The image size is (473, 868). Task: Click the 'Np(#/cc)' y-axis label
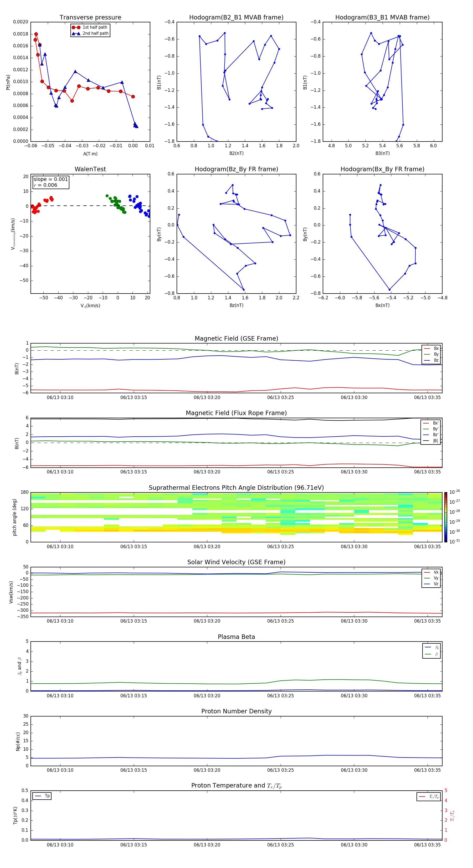(18, 741)
